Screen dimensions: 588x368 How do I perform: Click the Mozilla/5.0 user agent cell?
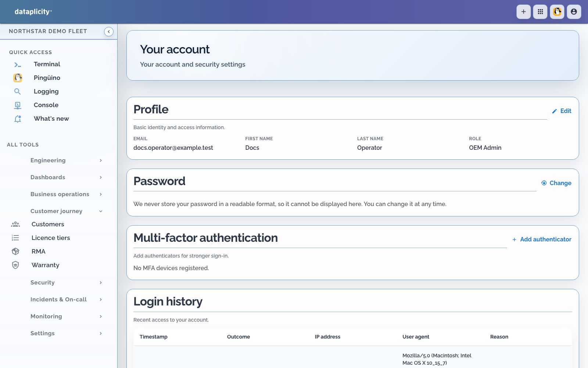click(x=437, y=359)
